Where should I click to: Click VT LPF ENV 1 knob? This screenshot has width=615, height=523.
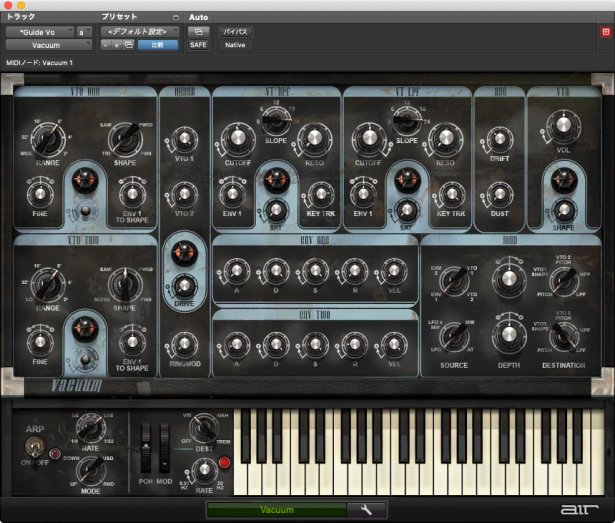(363, 194)
